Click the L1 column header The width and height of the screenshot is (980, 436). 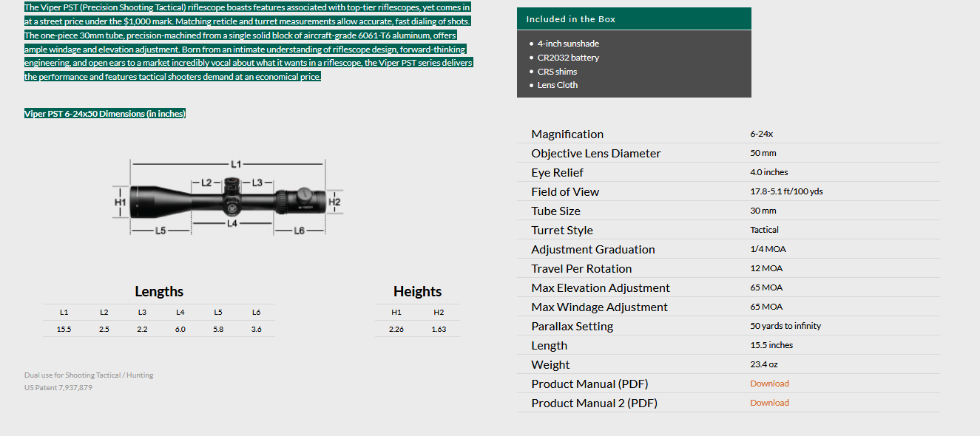click(x=64, y=313)
